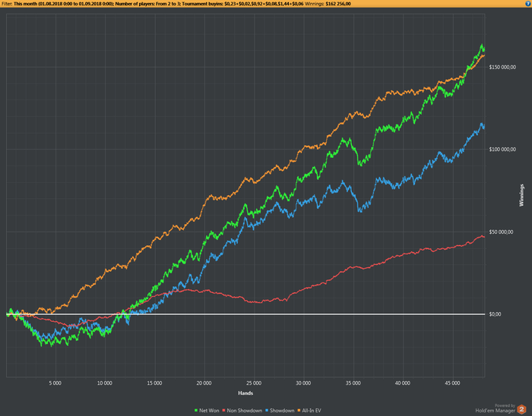
Task: Click the 40 000 hands axis label
Action: (x=403, y=383)
